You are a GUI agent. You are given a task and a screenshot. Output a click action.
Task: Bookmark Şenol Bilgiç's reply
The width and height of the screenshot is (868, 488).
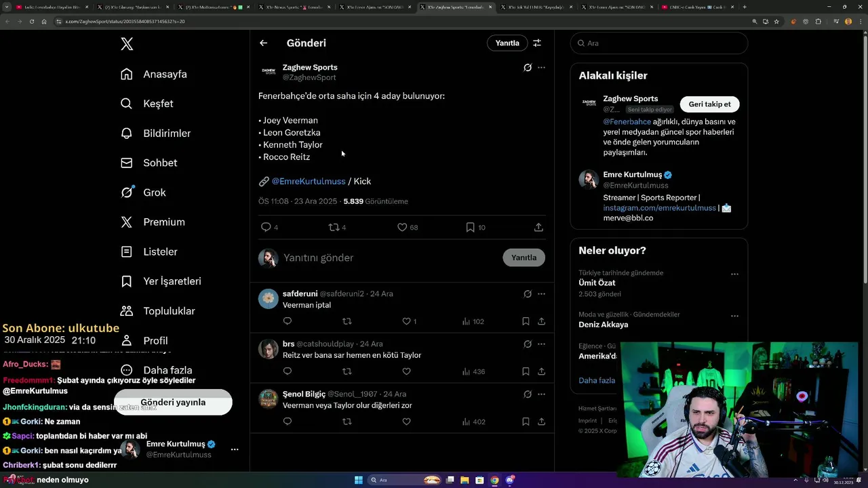526,422
